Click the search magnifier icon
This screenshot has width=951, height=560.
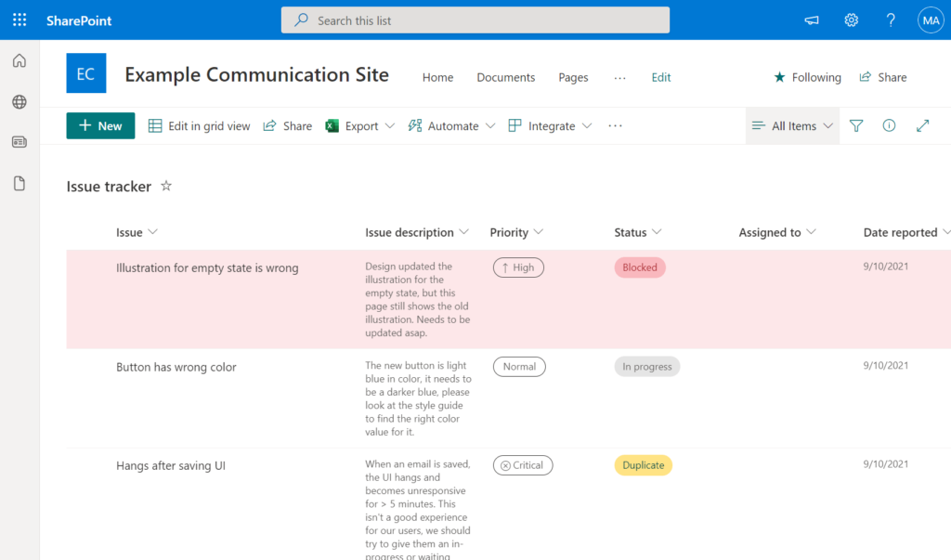(301, 20)
